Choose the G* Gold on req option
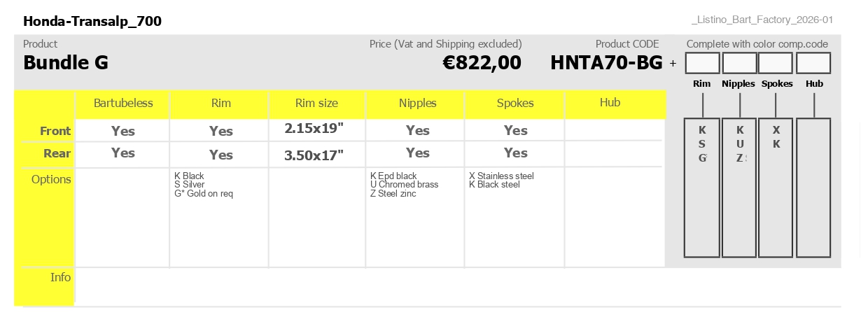The image size is (868, 331). coord(204,194)
